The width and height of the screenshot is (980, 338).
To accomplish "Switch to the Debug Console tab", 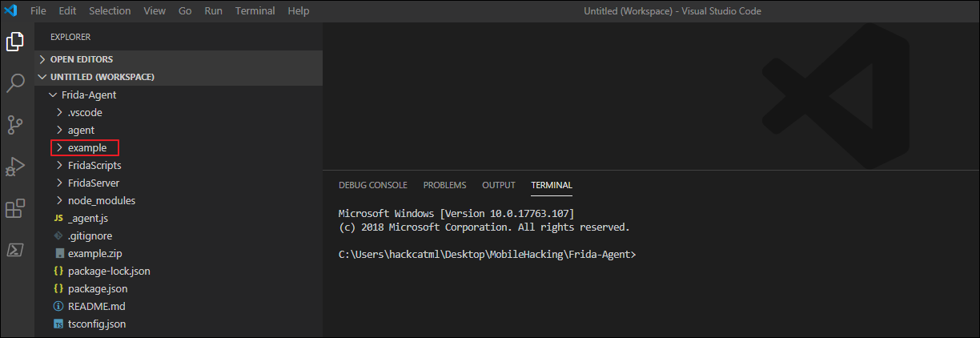I will pos(373,185).
